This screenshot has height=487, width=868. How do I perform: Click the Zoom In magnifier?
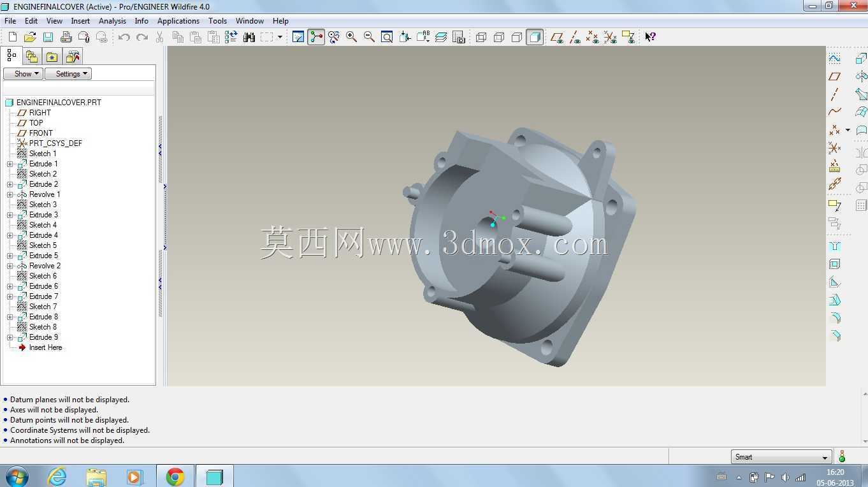[x=351, y=37]
